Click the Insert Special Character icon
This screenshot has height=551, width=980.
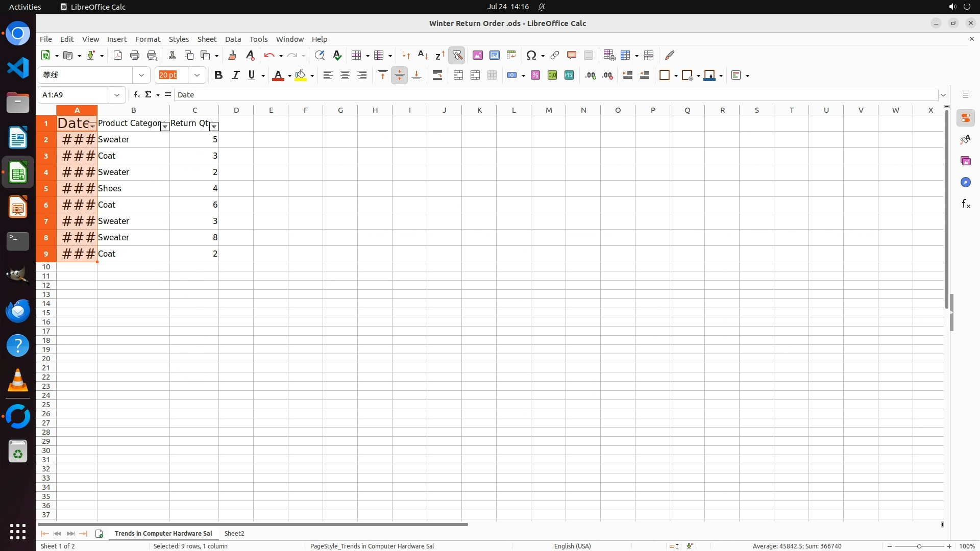point(531,55)
